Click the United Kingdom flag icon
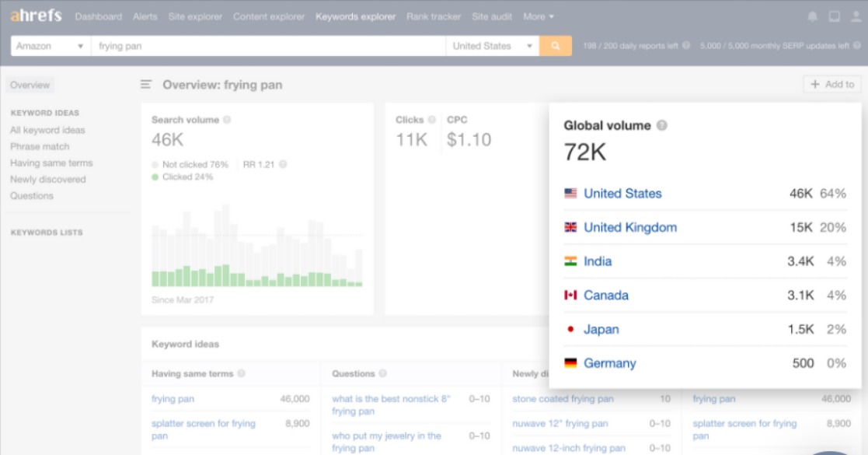Viewport: 868px width, 455px height. [x=570, y=227]
